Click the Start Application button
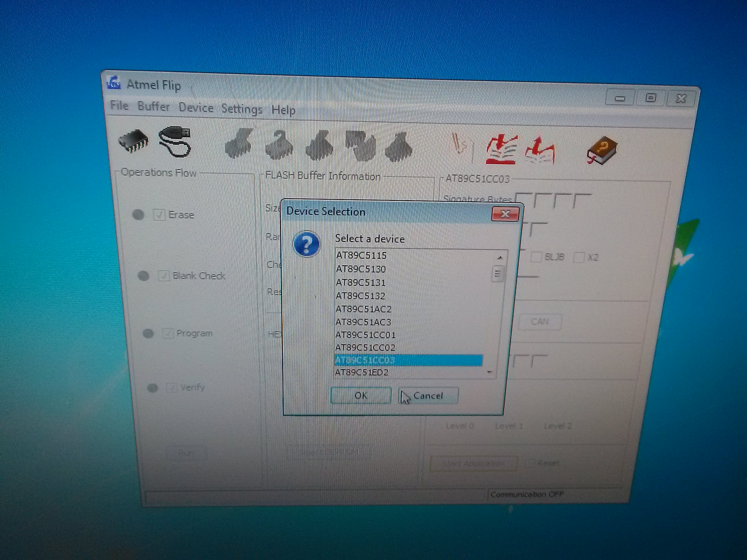 click(x=474, y=463)
